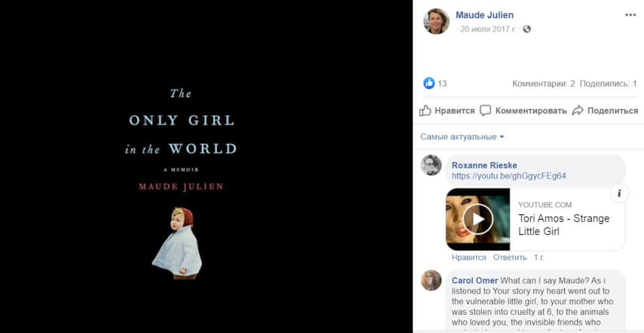The height and width of the screenshot is (333, 644).
Task: Click the Комментировать comment button
Action: [x=523, y=111]
